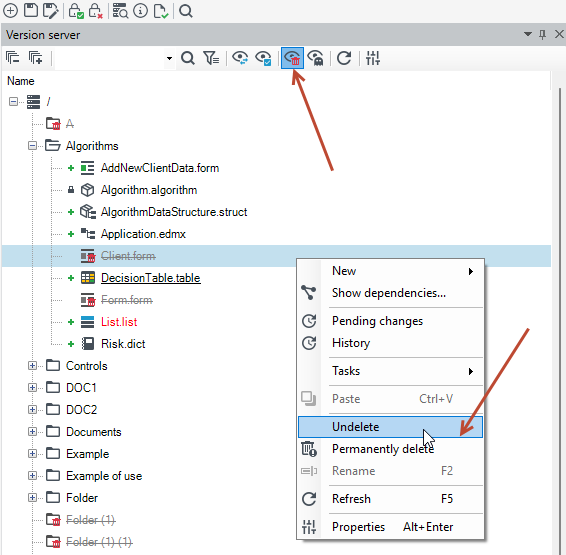
Task: Choose Show dependencies... menu entry
Action: (x=390, y=293)
